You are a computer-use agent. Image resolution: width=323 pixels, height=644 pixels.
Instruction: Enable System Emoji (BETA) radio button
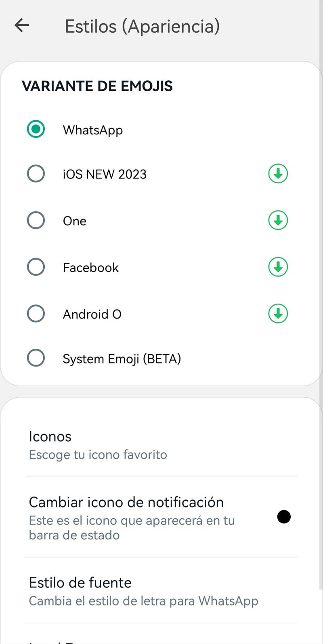pyautogui.click(x=36, y=358)
